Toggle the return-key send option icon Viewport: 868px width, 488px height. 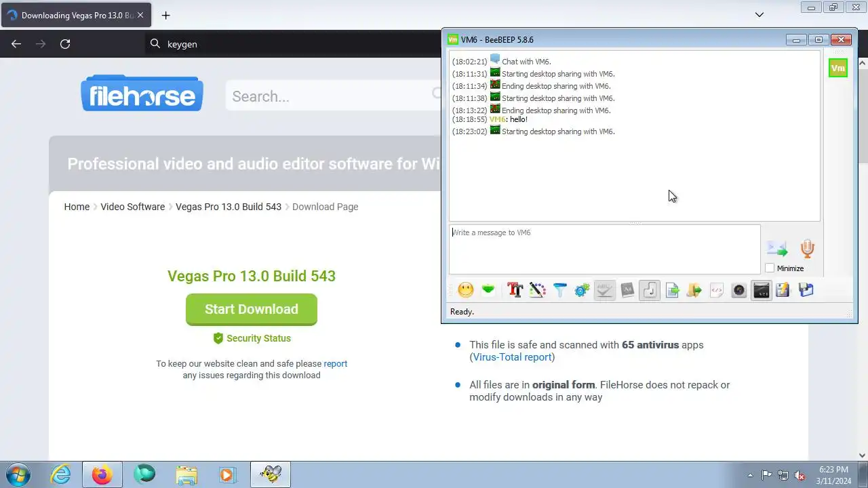[650, 290]
